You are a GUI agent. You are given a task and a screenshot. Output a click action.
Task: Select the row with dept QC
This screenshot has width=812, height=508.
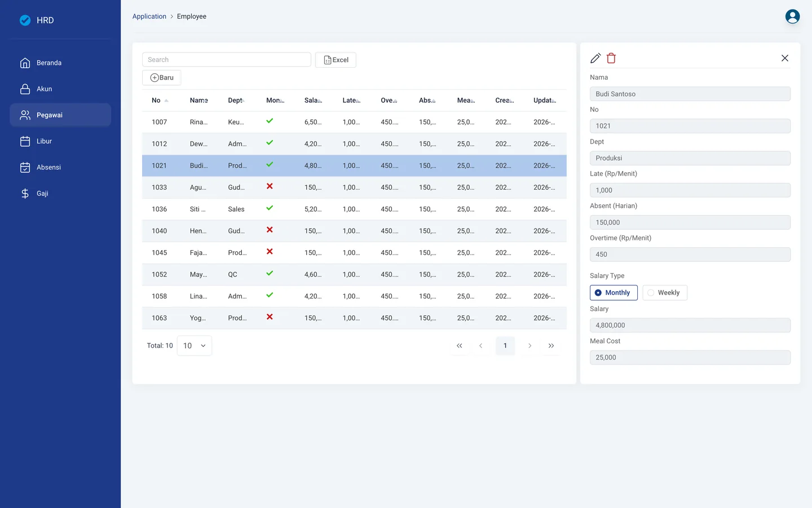[354, 275]
